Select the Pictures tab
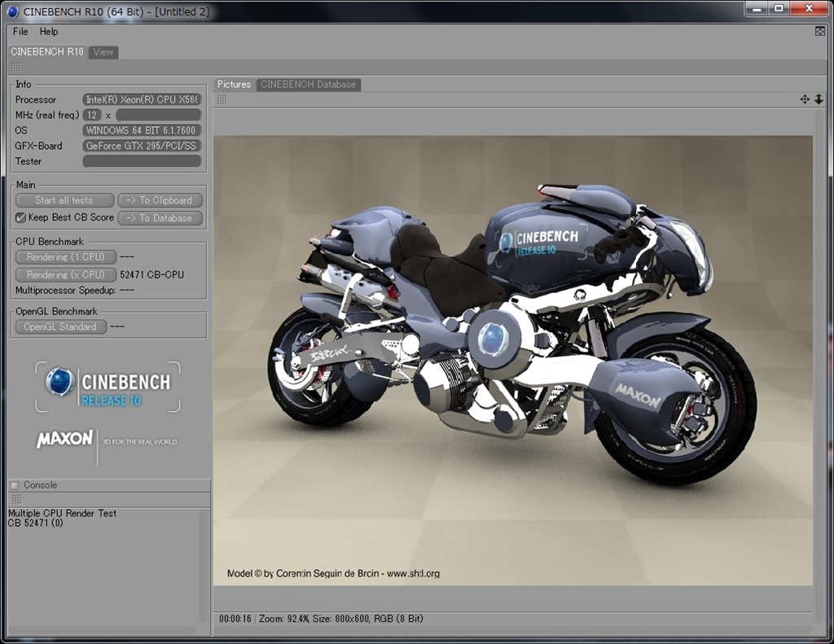This screenshot has height=644, width=834. [234, 84]
